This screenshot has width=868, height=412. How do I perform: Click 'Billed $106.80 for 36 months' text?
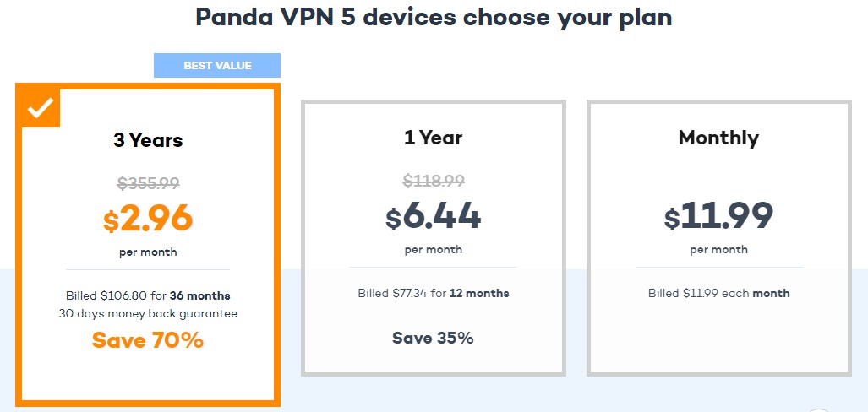(148, 295)
